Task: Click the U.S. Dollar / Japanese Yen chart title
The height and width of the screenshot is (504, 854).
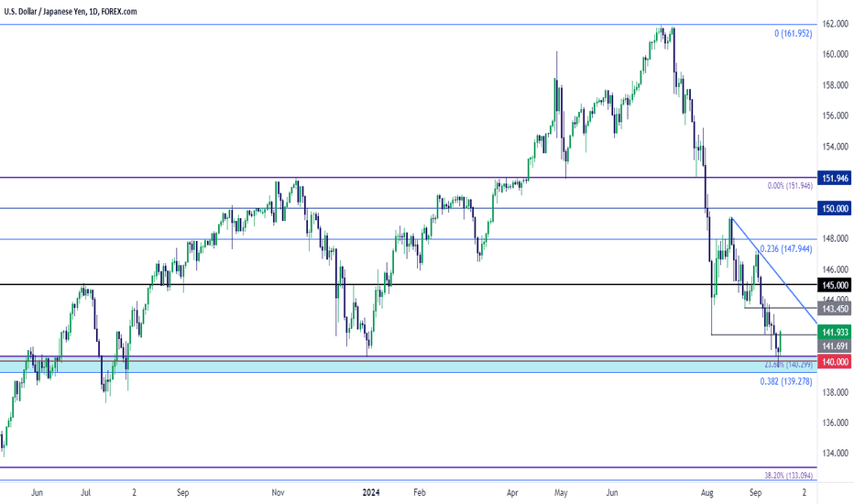Action: (x=71, y=11)
